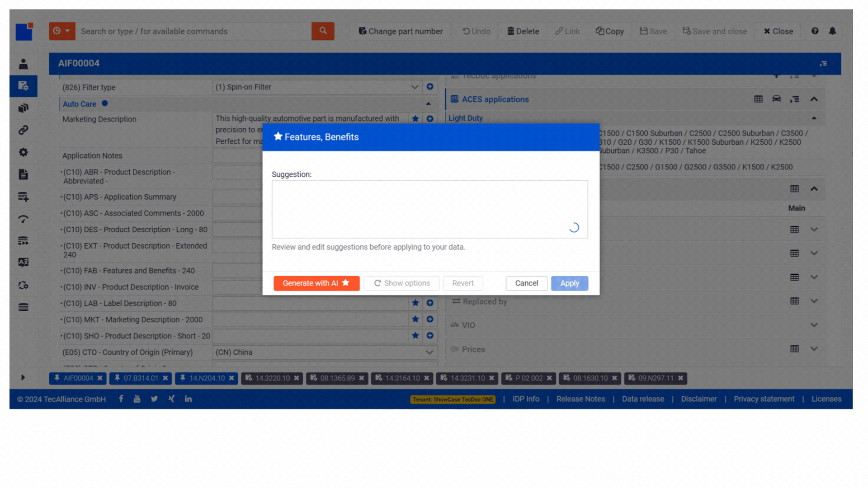The image size is (868, 488).
Task: Open the settings gear sidebar icon
Action: tap(24, 152)
